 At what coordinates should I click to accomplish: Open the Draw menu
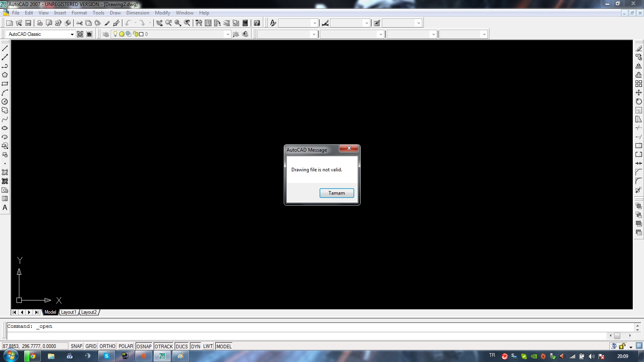[x=115, y=13]
